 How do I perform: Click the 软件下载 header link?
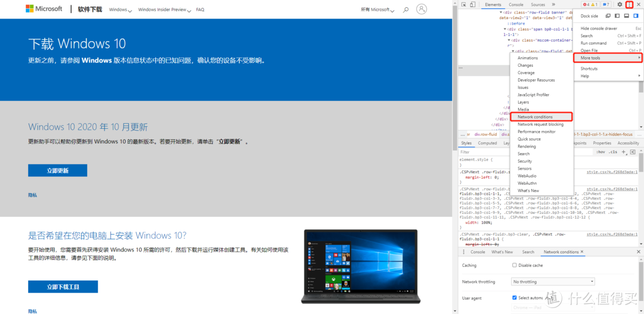89,9
